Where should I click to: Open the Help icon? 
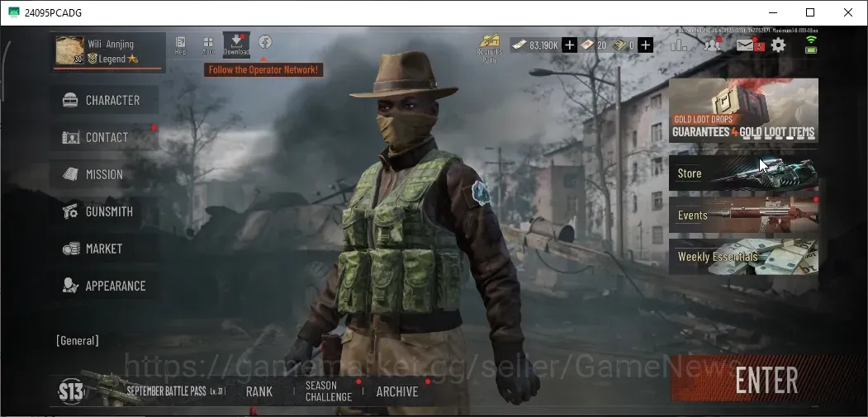(x=181, y=45)
